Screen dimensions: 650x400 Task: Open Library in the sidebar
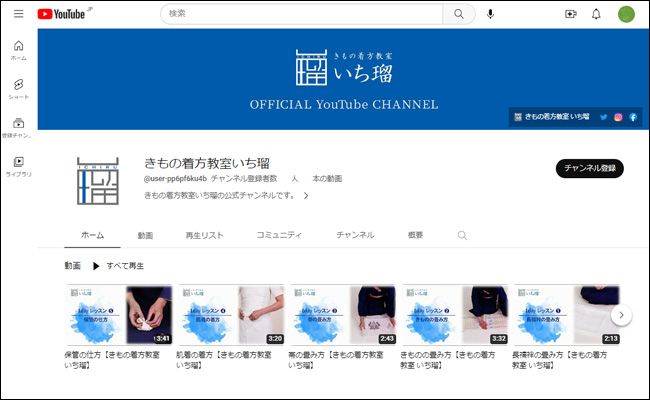[x=18, y=165]
